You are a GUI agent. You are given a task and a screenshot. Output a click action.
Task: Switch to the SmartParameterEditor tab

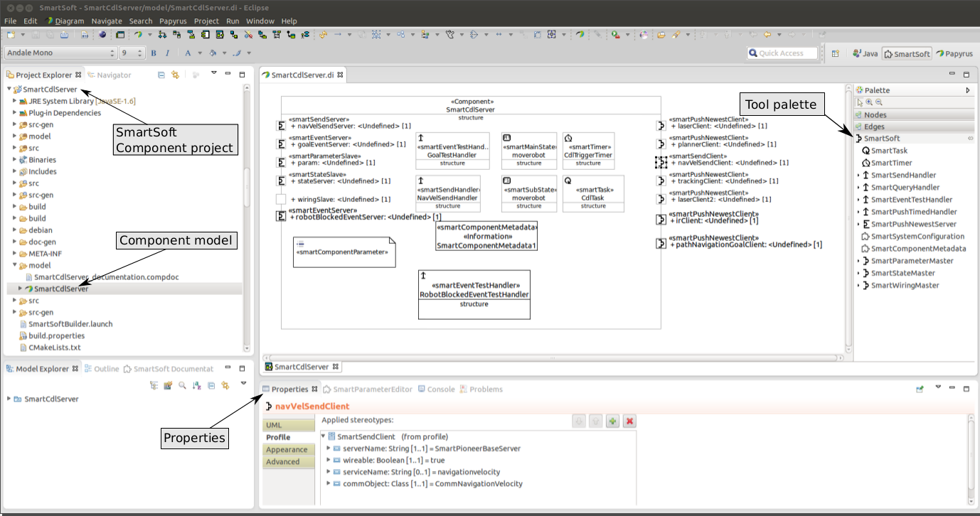pos(368,389)
